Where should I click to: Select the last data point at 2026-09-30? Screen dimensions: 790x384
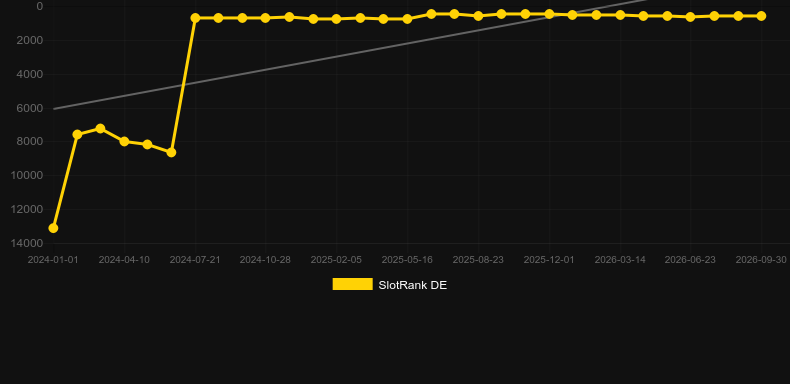click(x=761, y=16)
